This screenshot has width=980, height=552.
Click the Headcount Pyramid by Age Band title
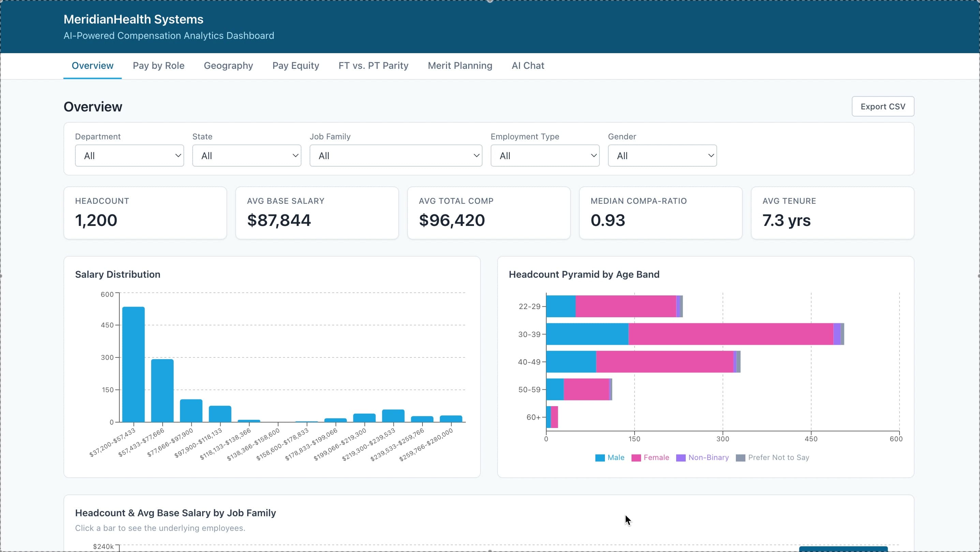click(x=584, y=275)
